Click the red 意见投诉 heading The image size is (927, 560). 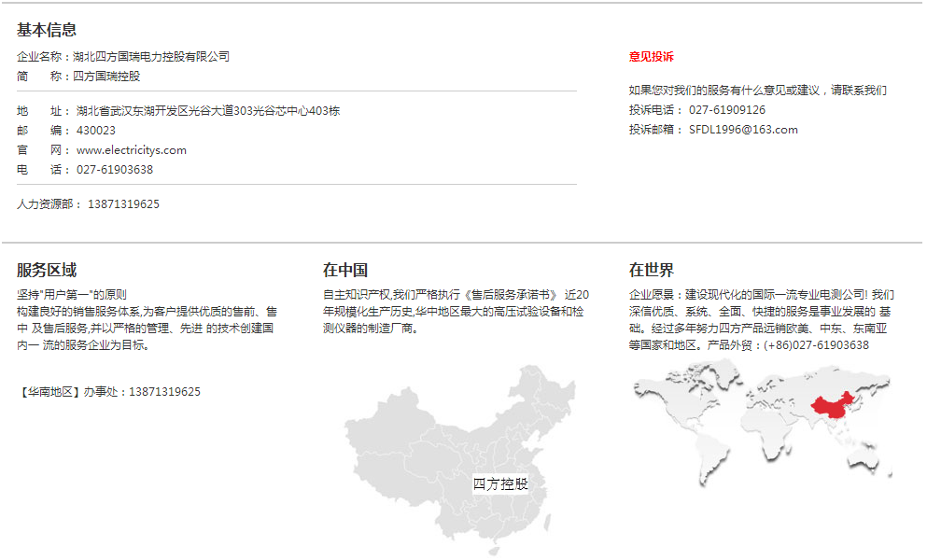point(651,57)
